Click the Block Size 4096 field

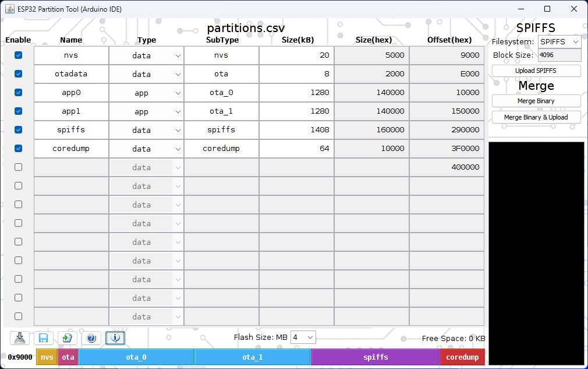(559, 55)
